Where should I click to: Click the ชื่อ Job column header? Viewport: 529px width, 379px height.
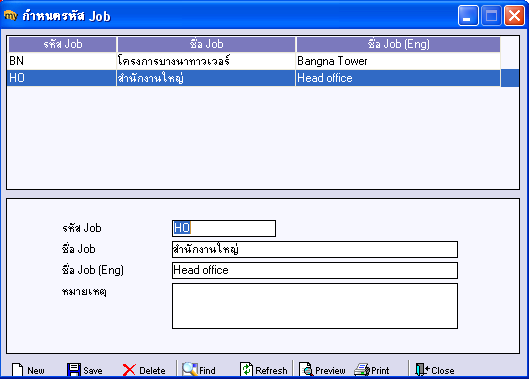206,44
